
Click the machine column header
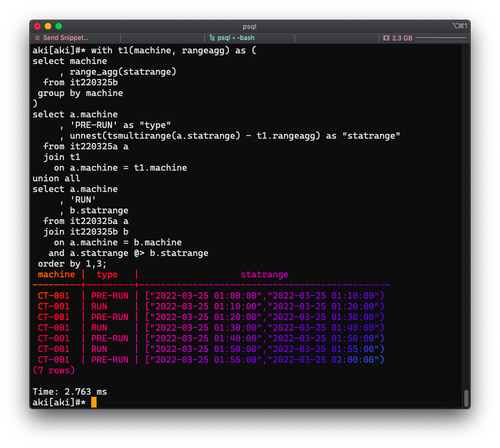coord(57,274)
